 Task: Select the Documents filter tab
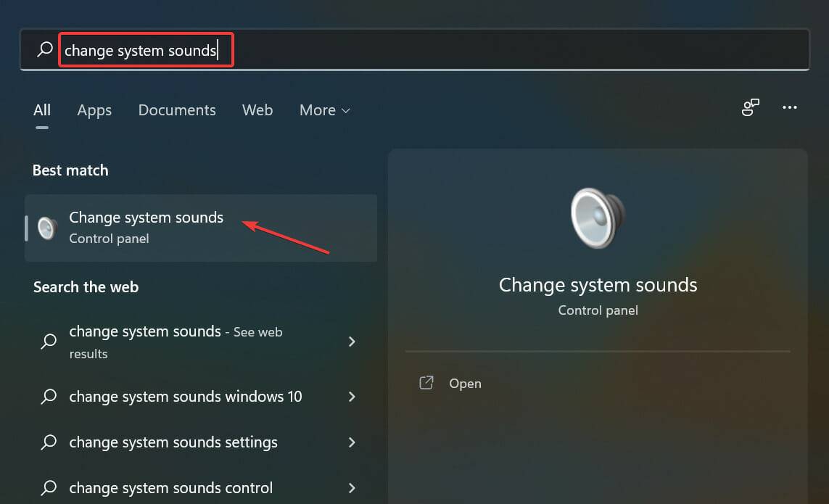pyautogui.click(x=176, y=110)
